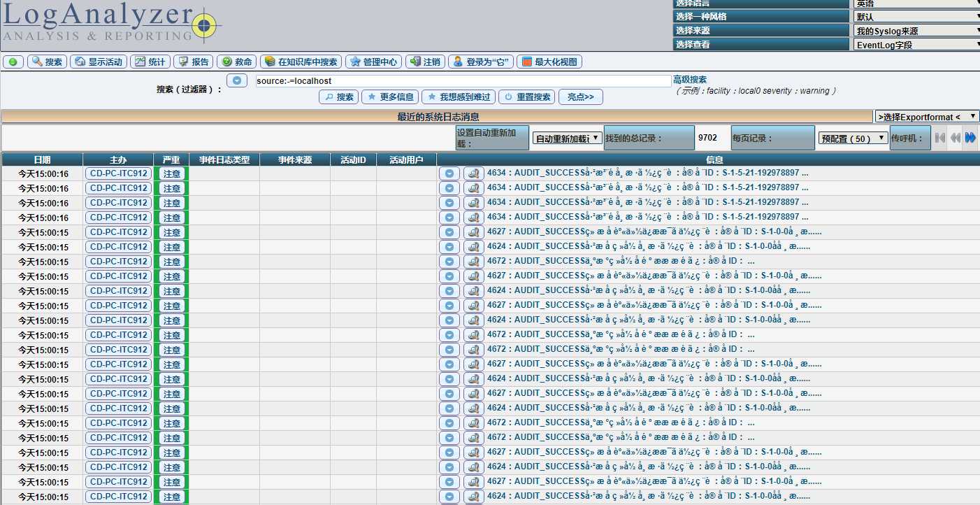Open the language dropdown showing 英语
This screenshot has width=980, height=505.
pos(916,3)
